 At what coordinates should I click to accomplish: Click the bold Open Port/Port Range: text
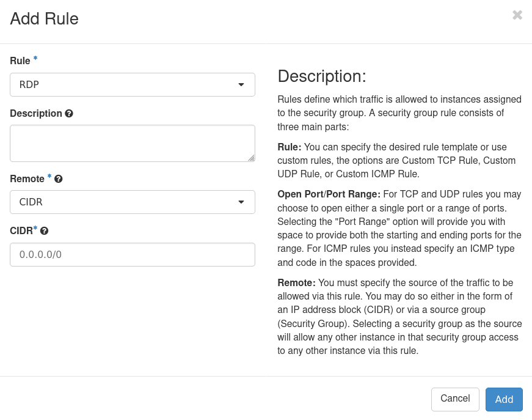tap(329, 194)
